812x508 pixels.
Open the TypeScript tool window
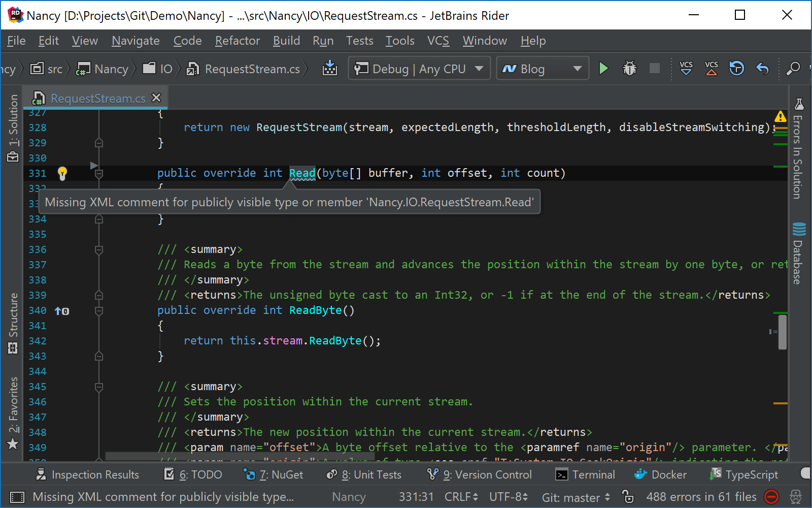point(745,474)
